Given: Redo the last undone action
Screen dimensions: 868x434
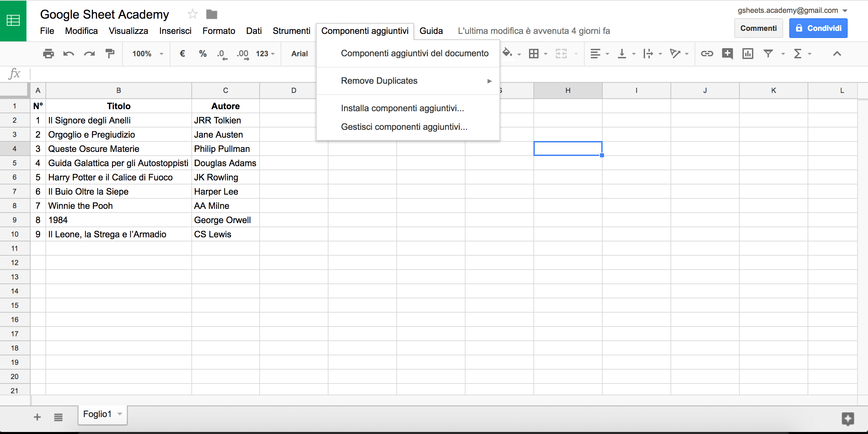Looking at the screenshot, I should [89, 54].
